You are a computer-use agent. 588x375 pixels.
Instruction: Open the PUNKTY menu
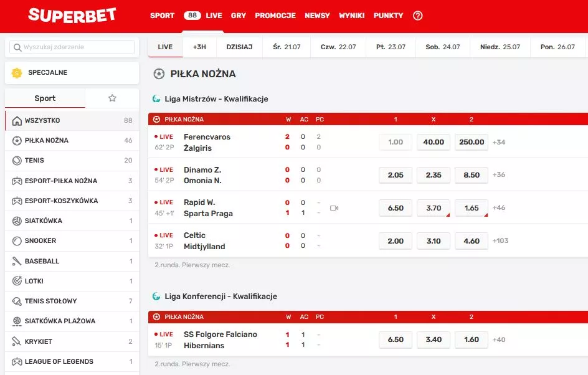tap(388, 16)
